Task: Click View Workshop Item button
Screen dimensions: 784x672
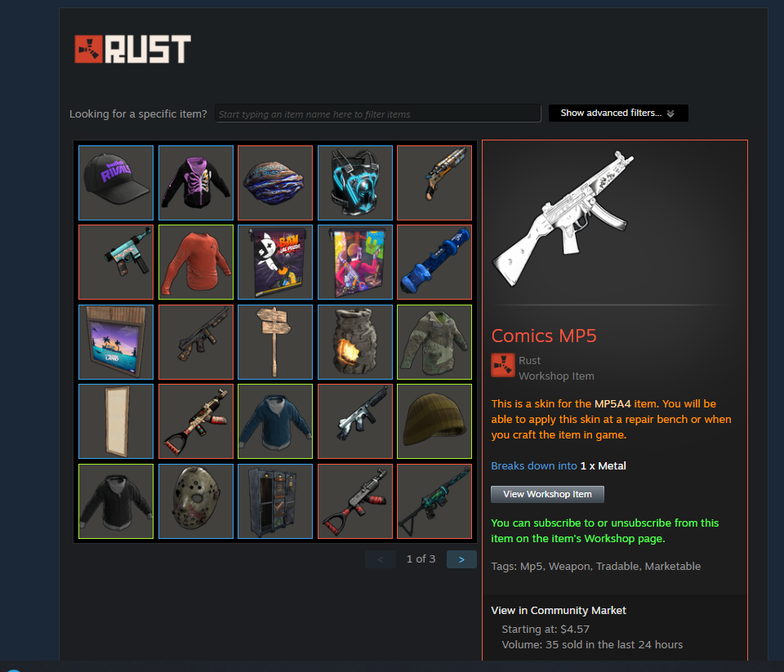Action: (547, 494)
